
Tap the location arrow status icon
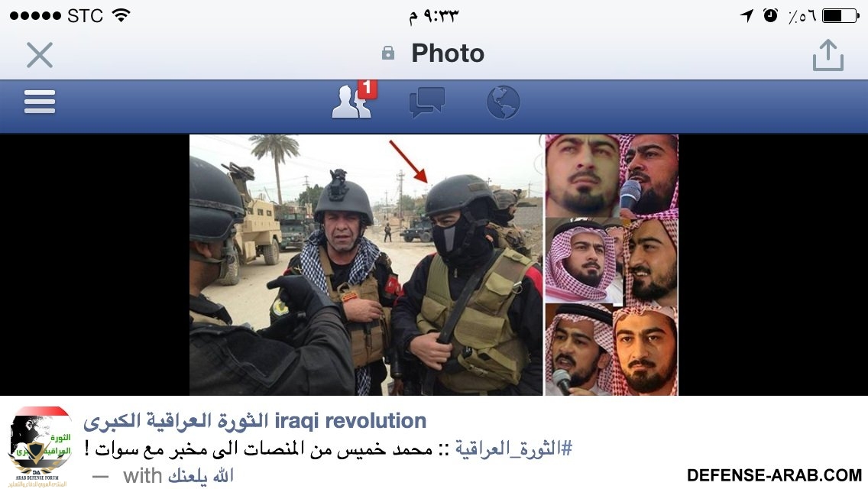coord(747,15)
